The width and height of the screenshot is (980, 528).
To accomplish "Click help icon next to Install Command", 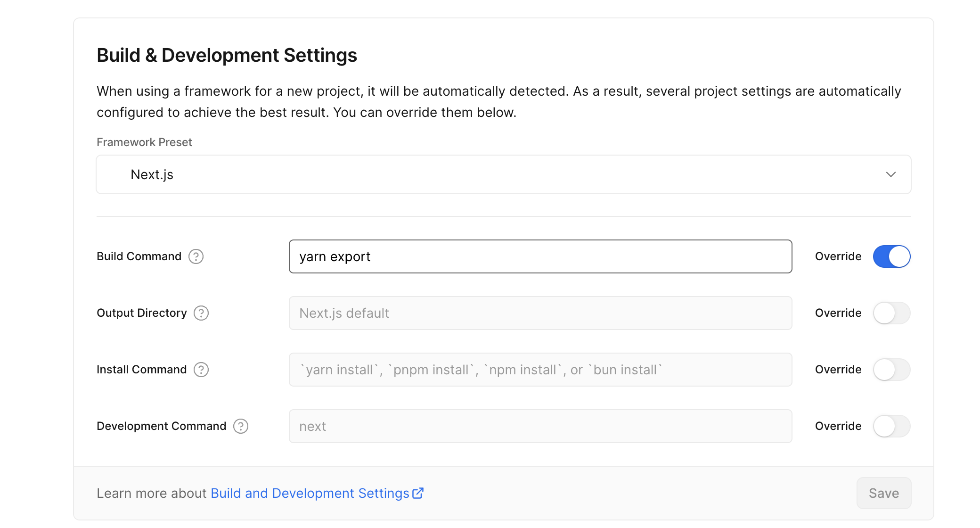I will pyautogui.click(x=201, y=370).
